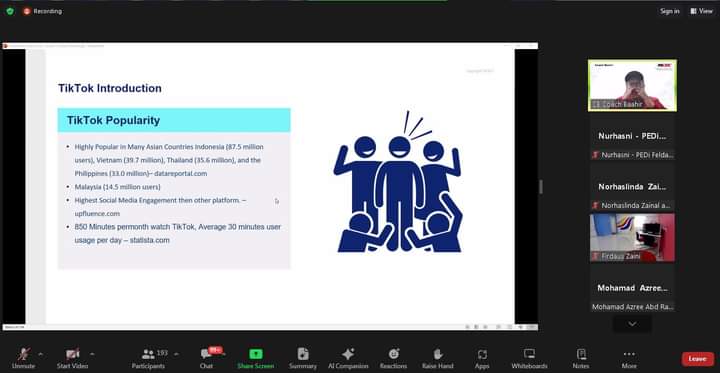Expand video options arrow beside Start Video
Viewport: 720px width, 373px height.
point(92,354)
